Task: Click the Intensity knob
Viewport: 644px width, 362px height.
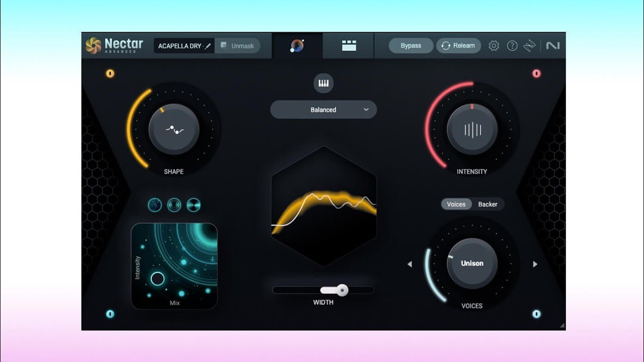Action: pyautogui.click(x=472, y=129)
